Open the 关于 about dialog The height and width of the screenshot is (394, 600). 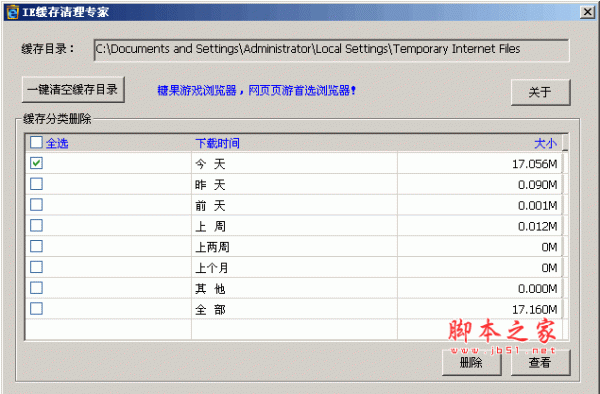tap(540, 92)
